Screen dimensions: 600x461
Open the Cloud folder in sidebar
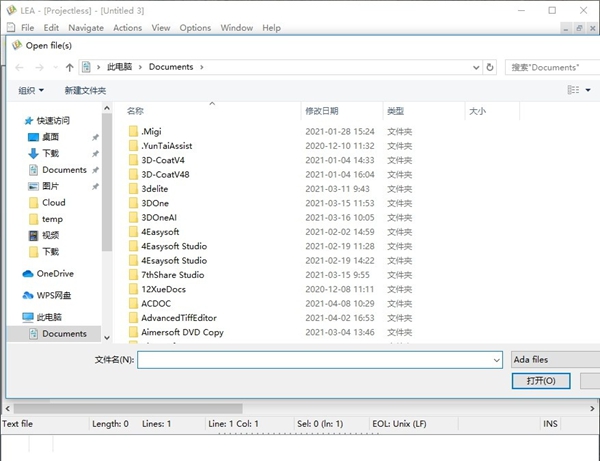click(x=53, y=202)
